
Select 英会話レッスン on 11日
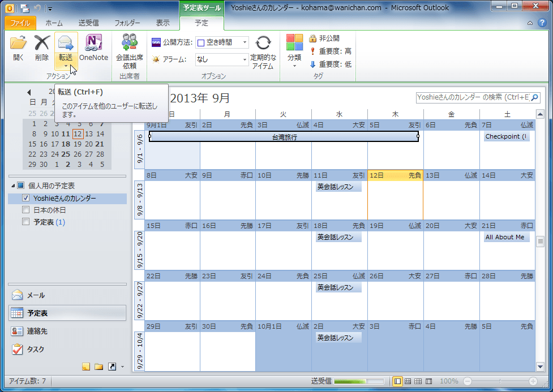pyautogui.click(x=338, y=187)
